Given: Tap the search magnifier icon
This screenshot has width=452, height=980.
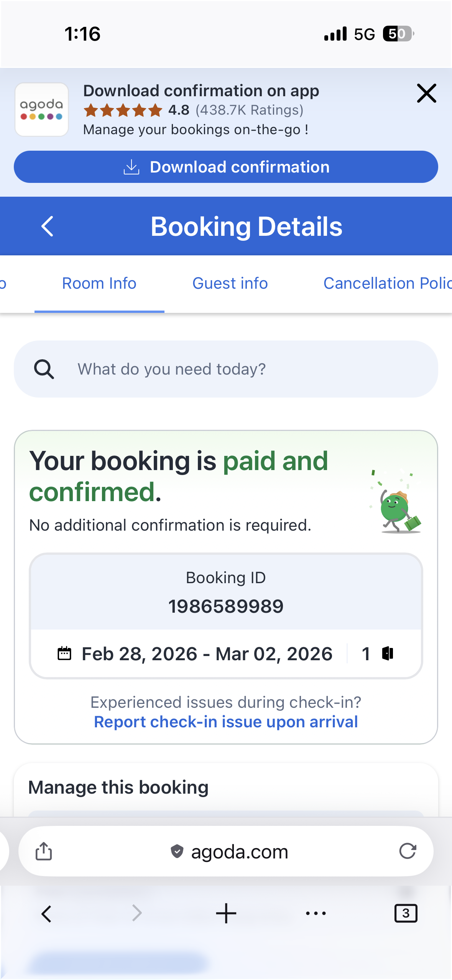Looking at the screenshot, I should click(x=44, y=369).
